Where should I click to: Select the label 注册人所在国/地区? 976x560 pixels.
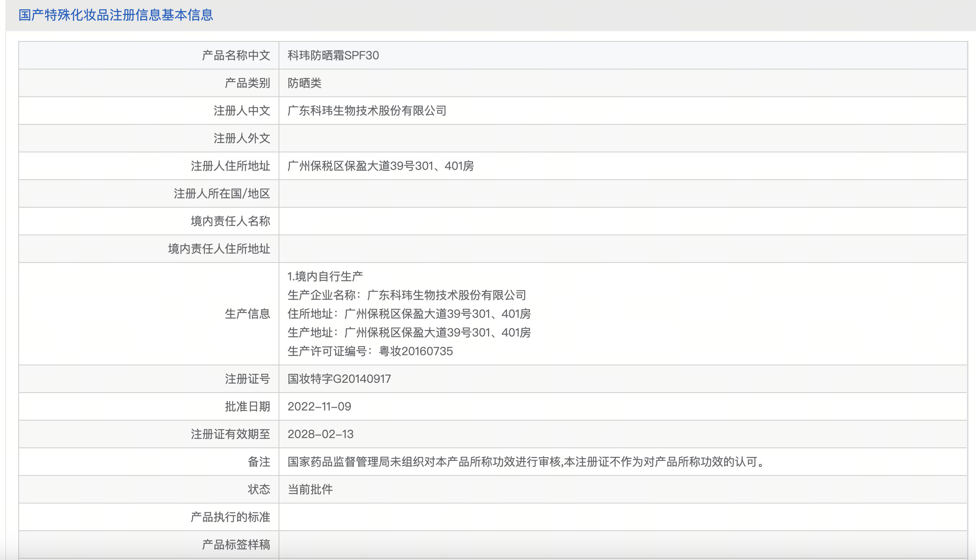222,193
